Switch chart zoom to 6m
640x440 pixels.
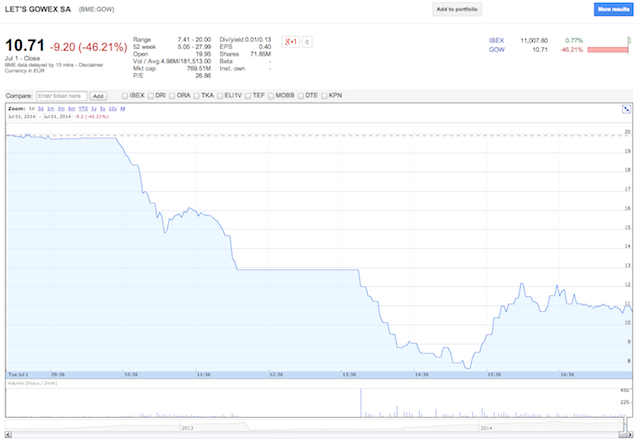72,109
